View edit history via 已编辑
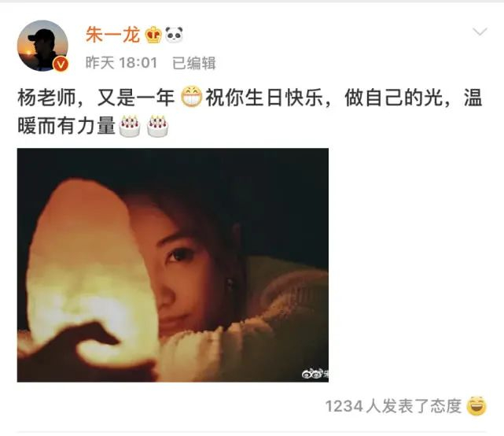This screenshot has width=504, height=436. click(x=194, y=63)
